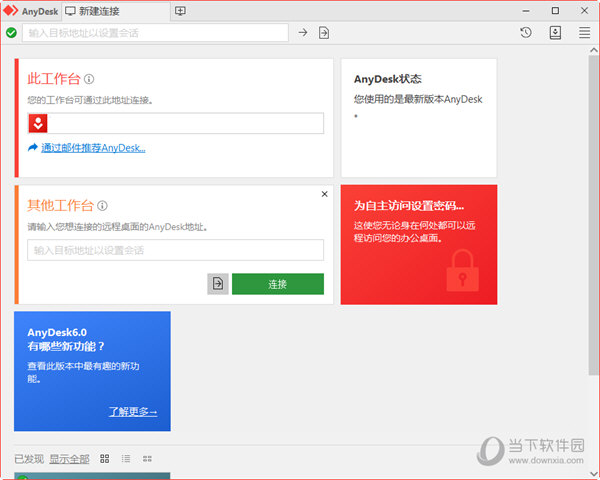This screenshot has width=600, height=480.
Task: Click the info icon beside 此工作台
Action: pyautogui.click(x=89, y=79)
